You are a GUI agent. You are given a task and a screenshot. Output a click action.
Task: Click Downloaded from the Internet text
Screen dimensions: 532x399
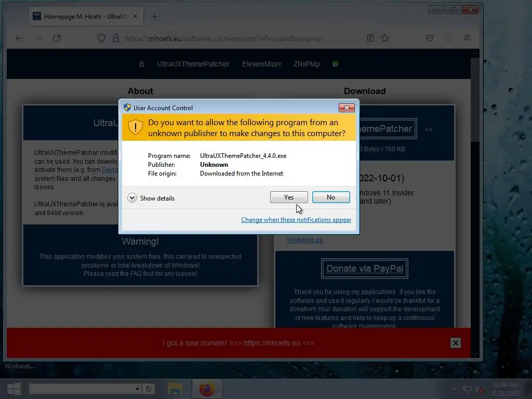click(241, 174)
